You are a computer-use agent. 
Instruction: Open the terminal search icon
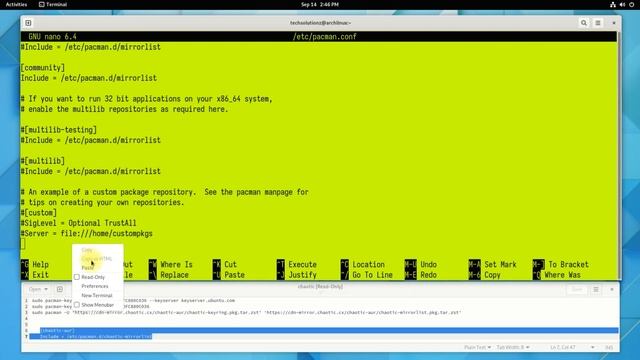point(584,23)
